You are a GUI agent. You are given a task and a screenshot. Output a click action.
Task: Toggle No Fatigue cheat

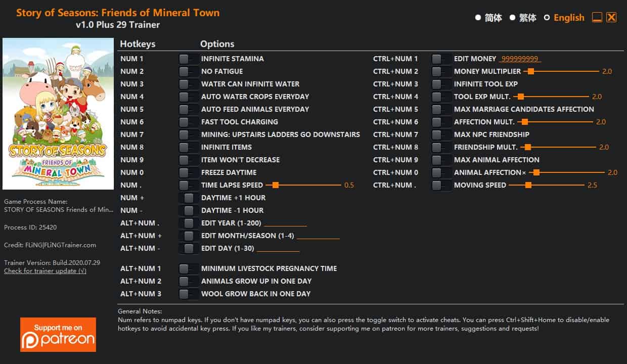188,71
